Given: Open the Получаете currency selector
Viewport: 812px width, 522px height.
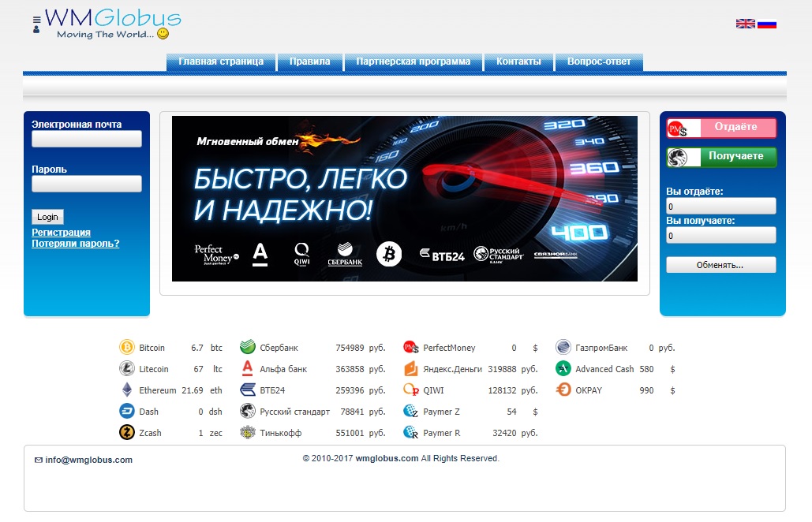Looking at the screenshot, I should 722,157.
